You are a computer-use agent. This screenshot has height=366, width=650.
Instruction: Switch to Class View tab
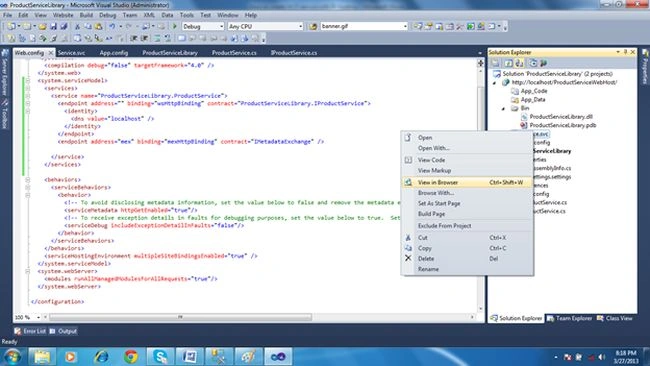click(615, 318)
